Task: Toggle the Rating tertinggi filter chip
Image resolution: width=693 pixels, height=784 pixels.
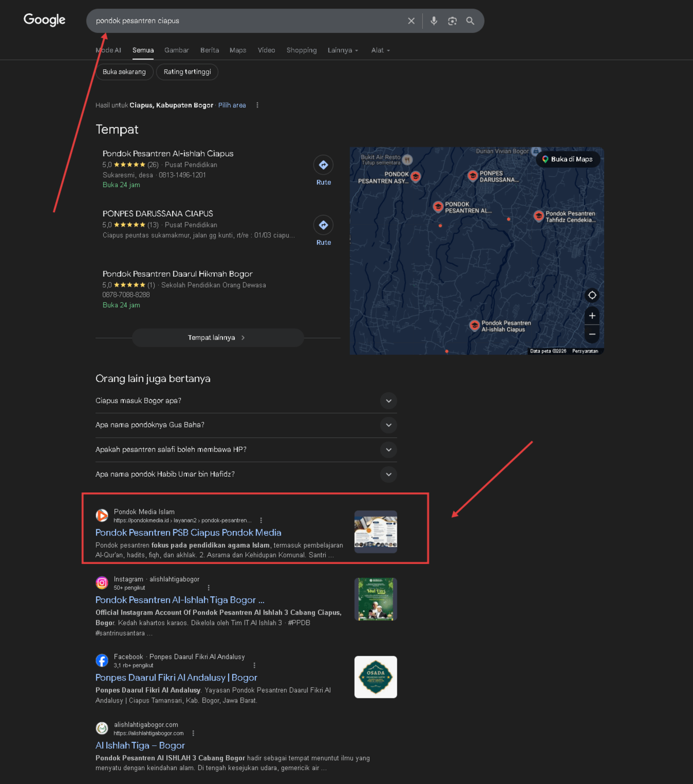Action: pyautogui.click(x=187, y=72)
